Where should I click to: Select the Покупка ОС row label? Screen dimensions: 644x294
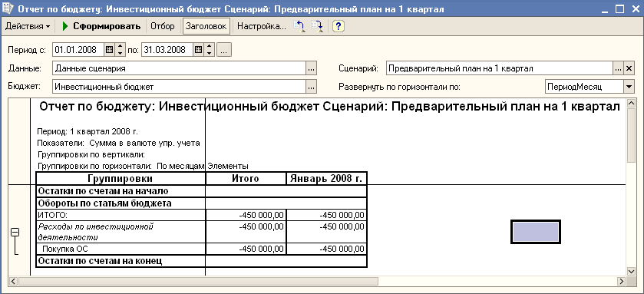[121, 249]
